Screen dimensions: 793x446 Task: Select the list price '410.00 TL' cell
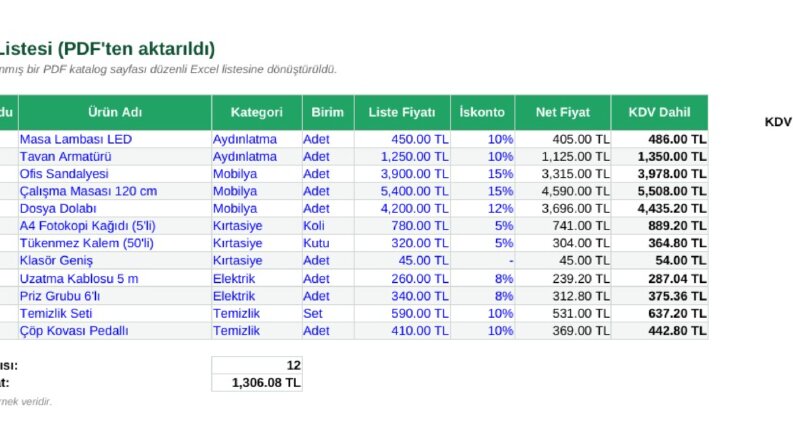[x=402, y=331]
